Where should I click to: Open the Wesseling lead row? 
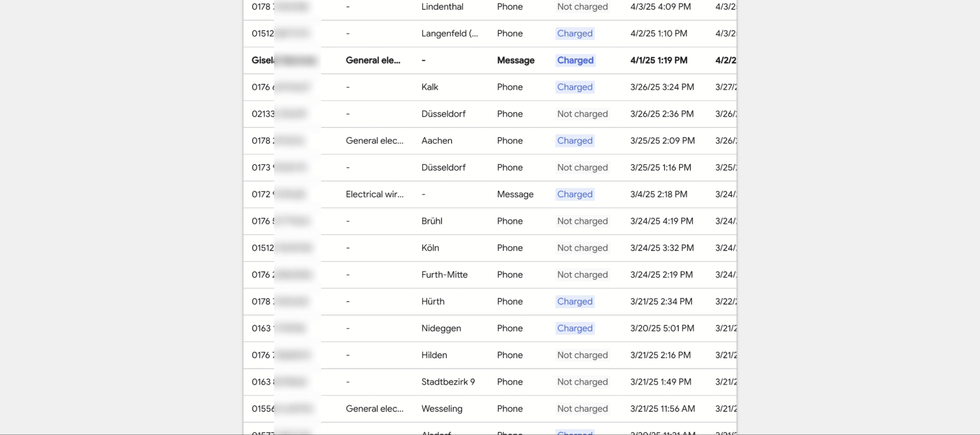[442, 409]
